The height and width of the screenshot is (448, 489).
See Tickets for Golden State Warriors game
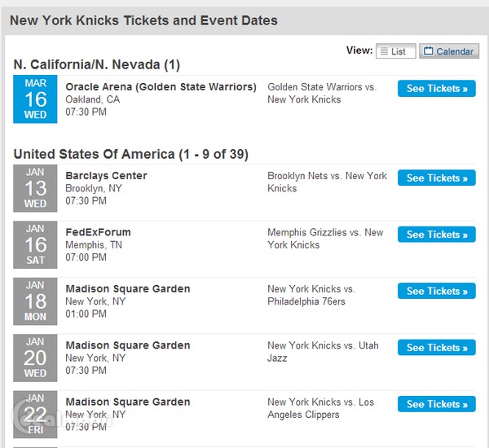[436, 88]
